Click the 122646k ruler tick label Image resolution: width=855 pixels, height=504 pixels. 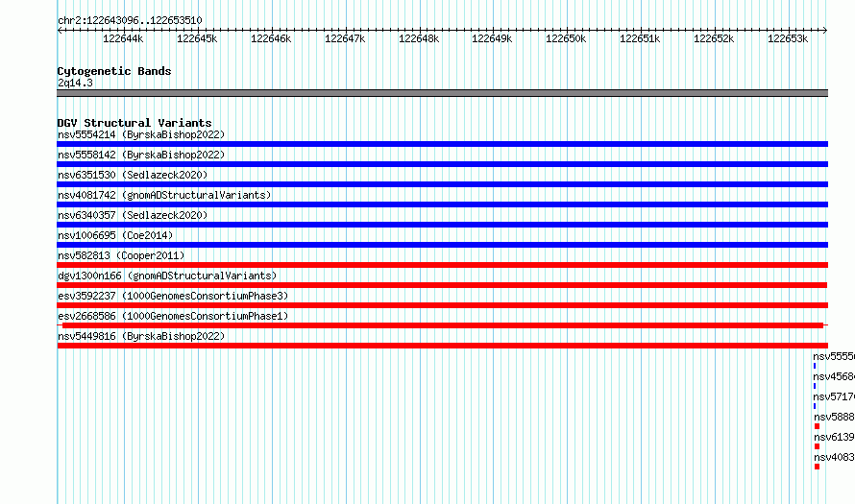click(x=271, y=38)
